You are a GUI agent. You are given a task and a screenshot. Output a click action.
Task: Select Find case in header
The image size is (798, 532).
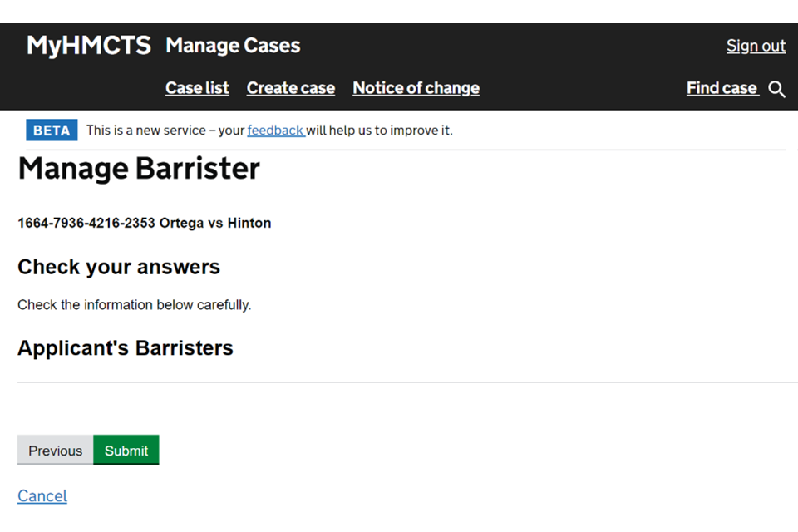(x=722, y=88)
